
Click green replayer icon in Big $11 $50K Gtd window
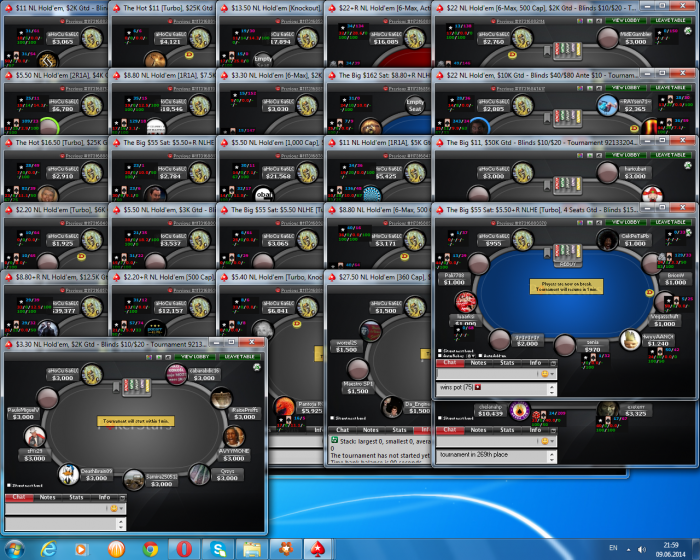coord(590,155)
